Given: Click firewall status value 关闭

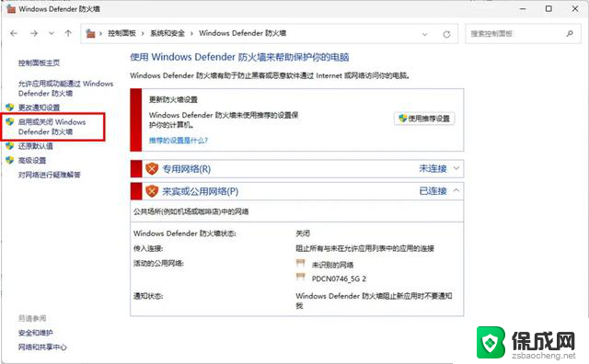Looking at the screenshot, I should point(303,233).
